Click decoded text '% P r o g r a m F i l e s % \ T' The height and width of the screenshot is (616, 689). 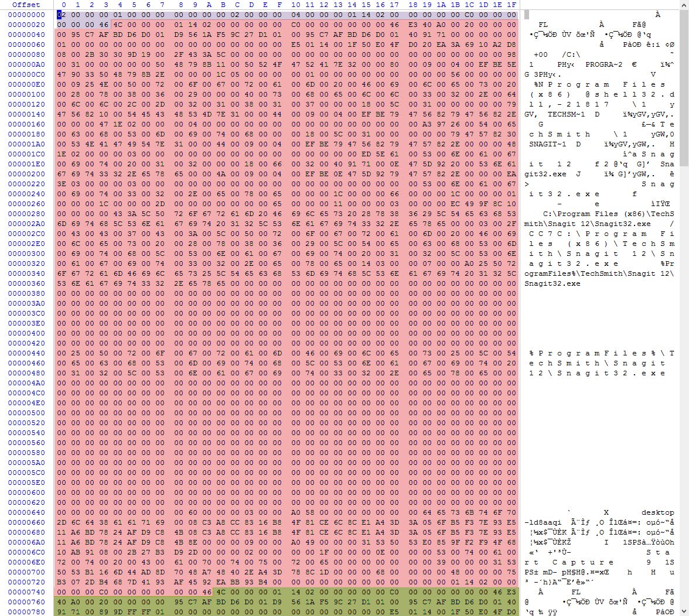tap(602, 354)
